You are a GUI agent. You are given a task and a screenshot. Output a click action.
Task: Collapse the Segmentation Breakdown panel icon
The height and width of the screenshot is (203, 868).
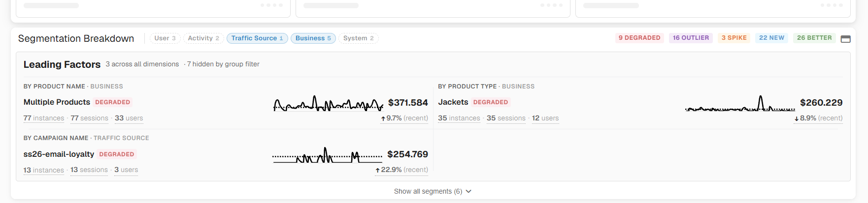[845, 39]
